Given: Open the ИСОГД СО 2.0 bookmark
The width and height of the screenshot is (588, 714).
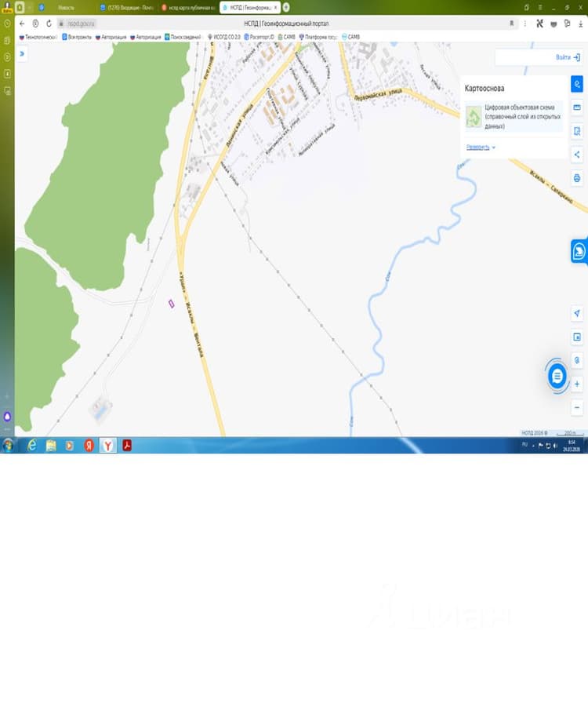Looking at the screenshot, I should pos(223,37).
